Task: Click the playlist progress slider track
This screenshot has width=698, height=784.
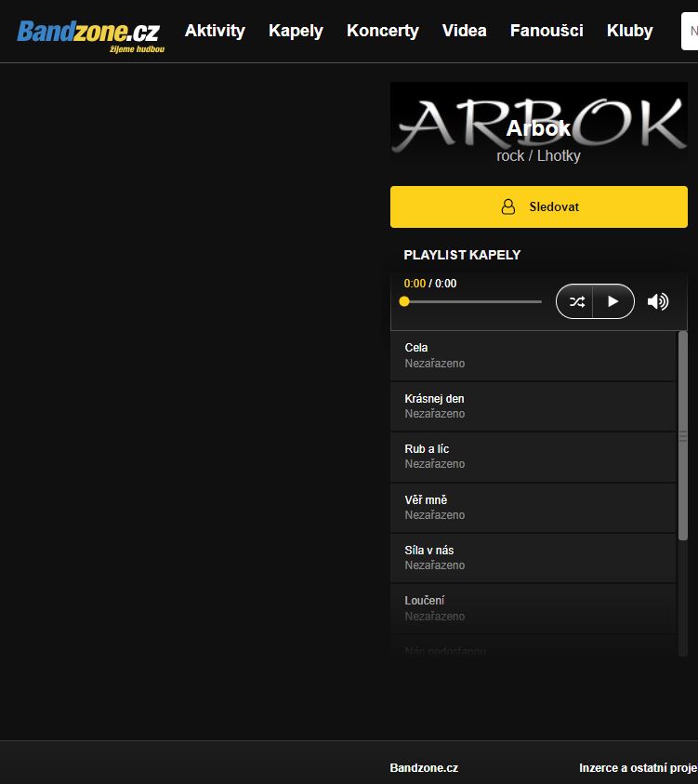Action: coord(473,301)
